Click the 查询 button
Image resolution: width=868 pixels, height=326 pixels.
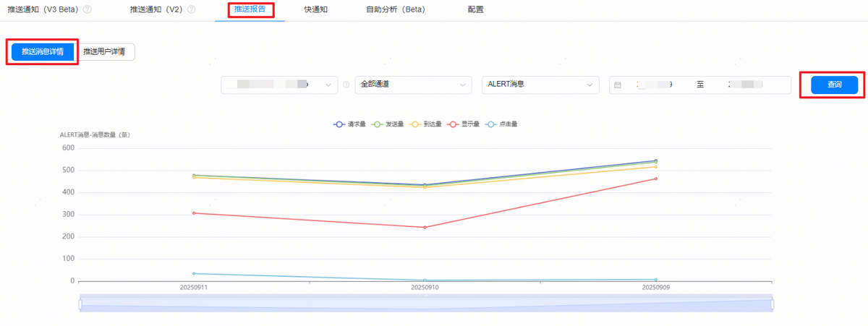[x=834, y=85]
